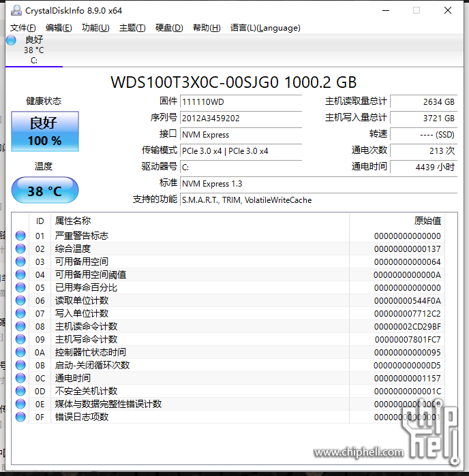Click the 良好 100 % health status button
469x476 pixels.
[x=45, y=131]
